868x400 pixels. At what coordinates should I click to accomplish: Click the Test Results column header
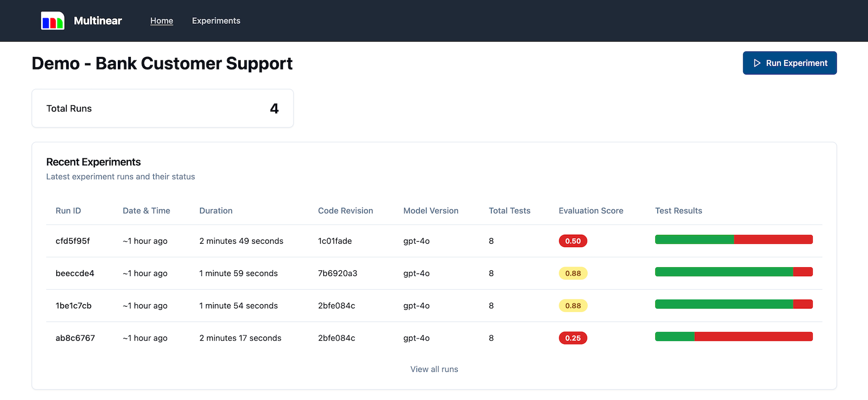click(x=679, y=211)
